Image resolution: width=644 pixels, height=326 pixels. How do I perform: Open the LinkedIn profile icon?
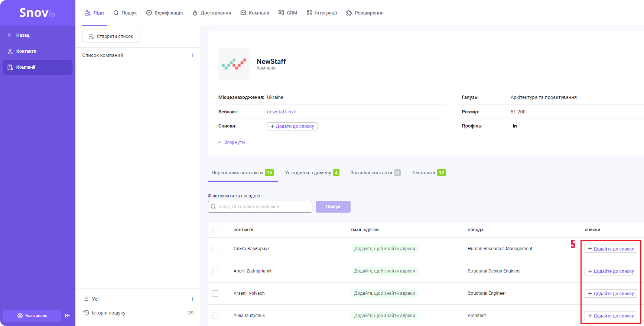pyautogui.click(x=515, y=126)
